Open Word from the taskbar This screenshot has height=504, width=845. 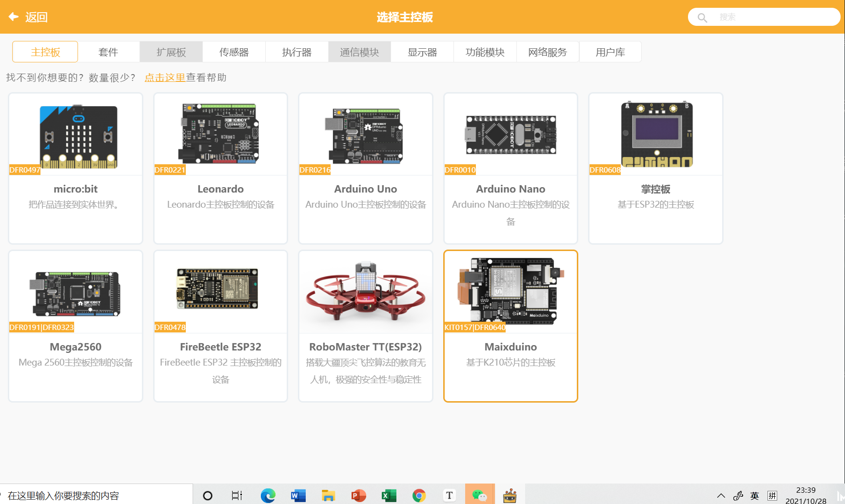click(x=298, y=496)
